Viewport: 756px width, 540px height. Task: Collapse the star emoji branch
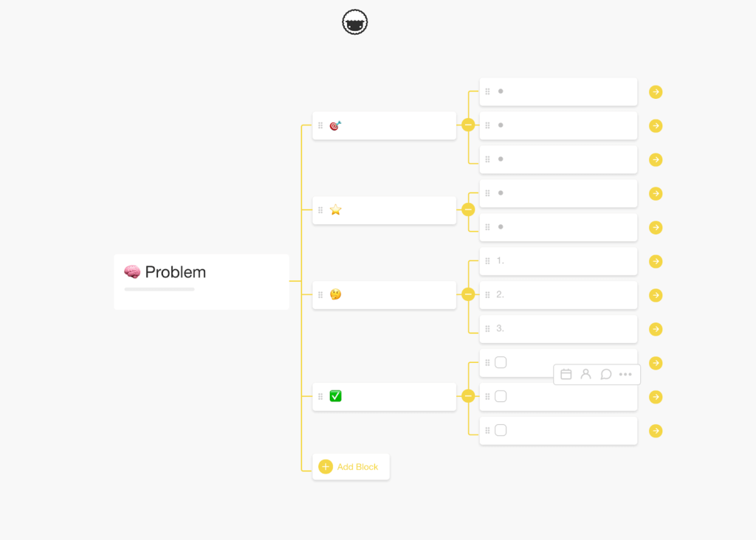[x=468, y=210]
